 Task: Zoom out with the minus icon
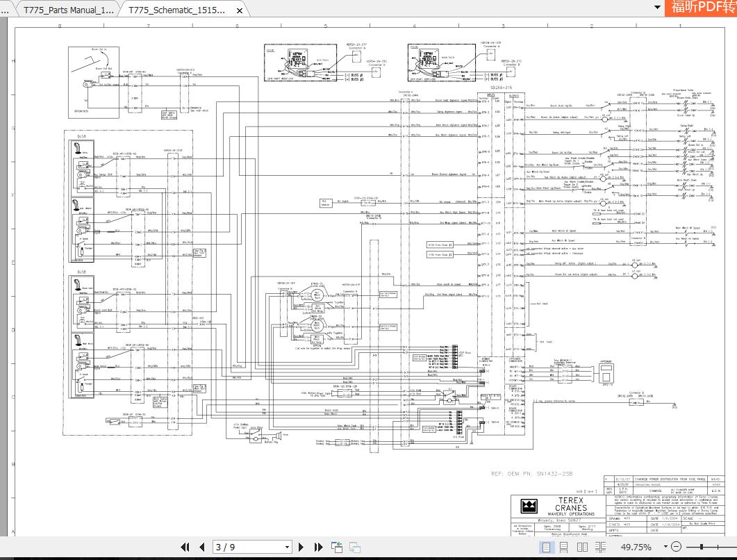click(x=676, y=547)
